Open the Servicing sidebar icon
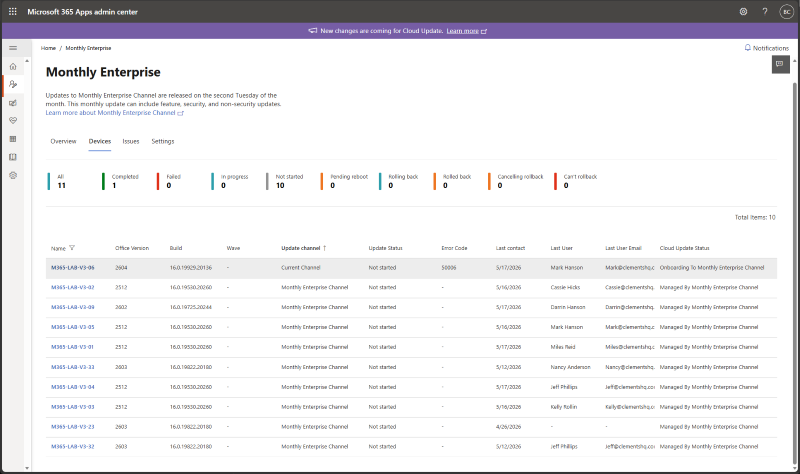The width and height of the screenshot is (800, 474). [x=13, y=84]
